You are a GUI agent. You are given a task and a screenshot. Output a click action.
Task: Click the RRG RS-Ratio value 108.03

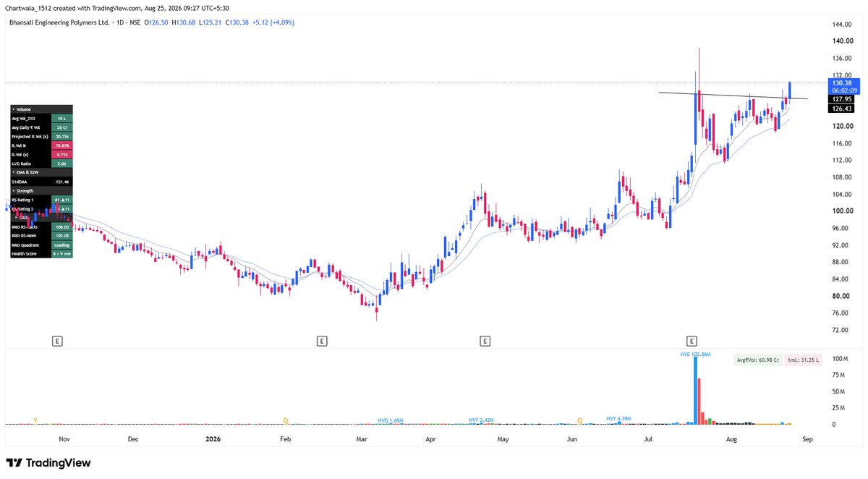[61, 226]
